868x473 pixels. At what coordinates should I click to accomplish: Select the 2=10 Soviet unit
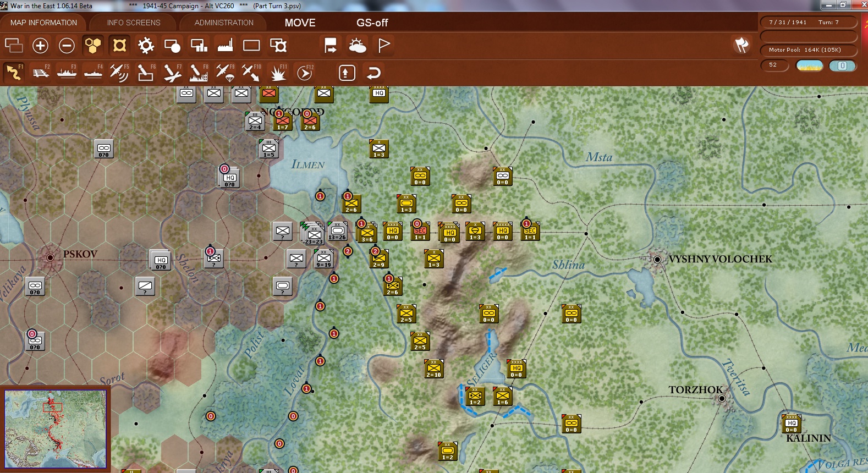(433, 369)
